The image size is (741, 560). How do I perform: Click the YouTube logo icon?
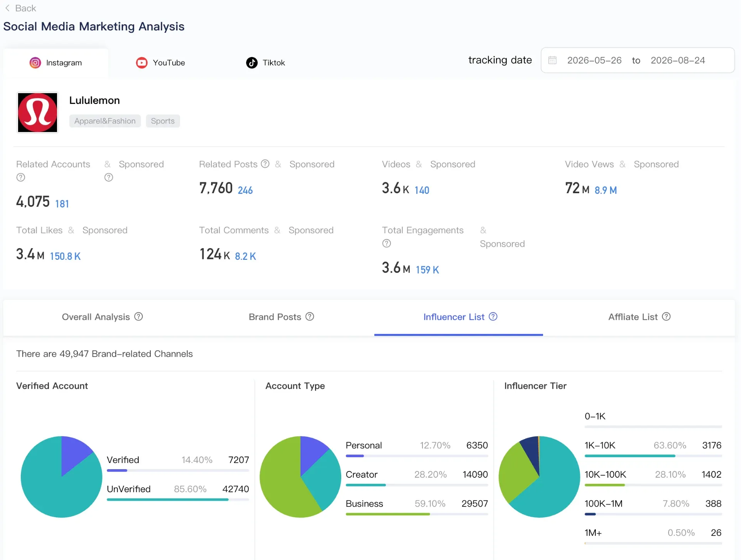tap(142, 63)
